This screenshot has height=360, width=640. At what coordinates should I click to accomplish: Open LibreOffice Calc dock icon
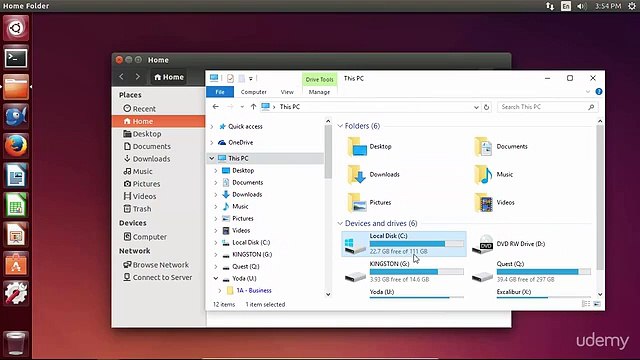(16, 205)
